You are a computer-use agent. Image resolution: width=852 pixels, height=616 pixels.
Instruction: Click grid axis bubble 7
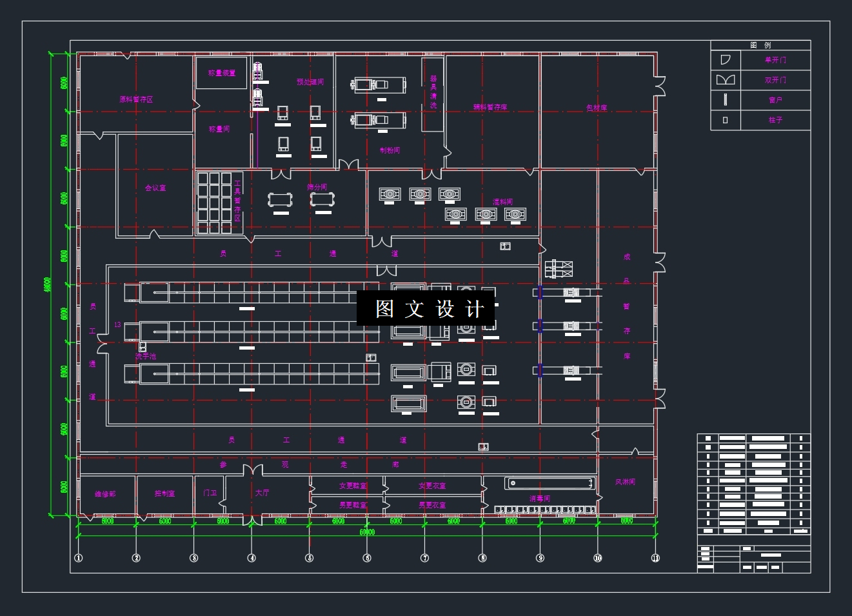pos(425,558)
